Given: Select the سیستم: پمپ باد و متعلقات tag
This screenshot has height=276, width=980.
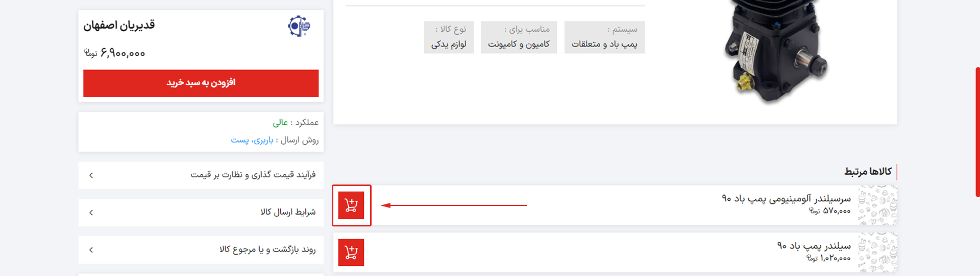Looking at the screenshot, I should (x=604, y=37).
